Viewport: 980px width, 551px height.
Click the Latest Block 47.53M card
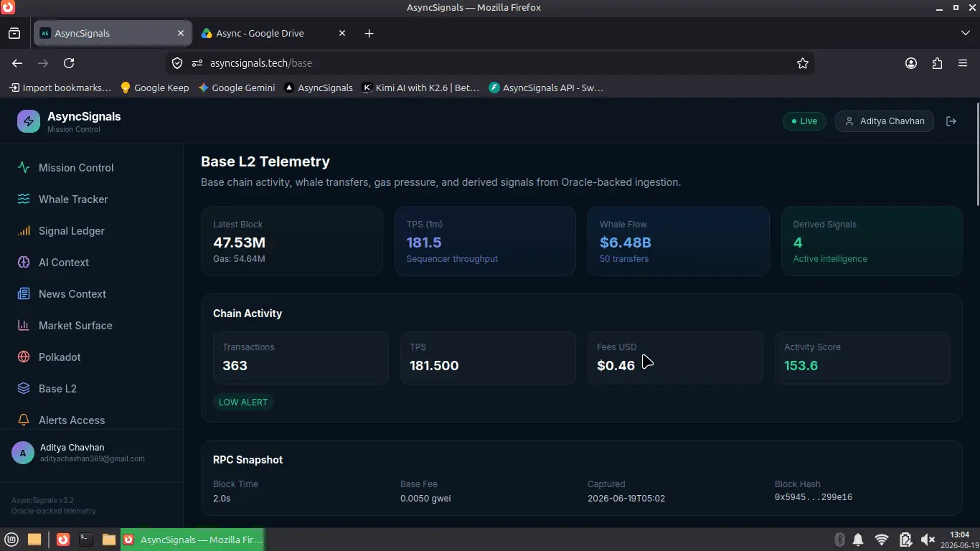[x=292, y=241]
